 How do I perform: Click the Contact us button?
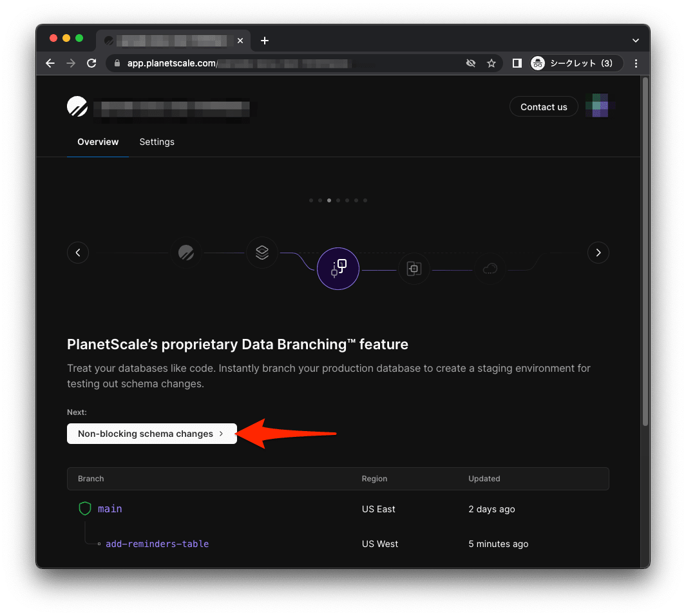[x=544, y=107]
